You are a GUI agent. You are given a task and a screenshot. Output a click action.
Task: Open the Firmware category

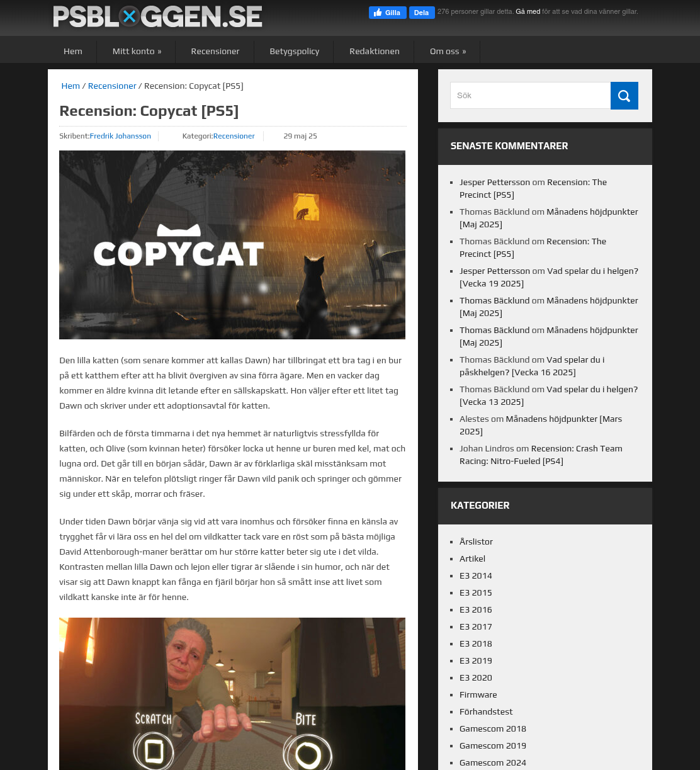(x=478, y=695)
